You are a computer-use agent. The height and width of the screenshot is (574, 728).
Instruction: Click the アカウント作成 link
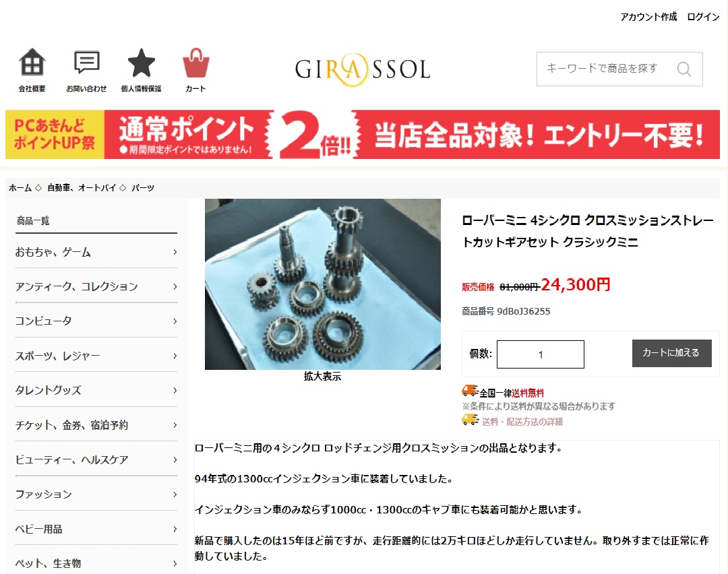[648, 17]
